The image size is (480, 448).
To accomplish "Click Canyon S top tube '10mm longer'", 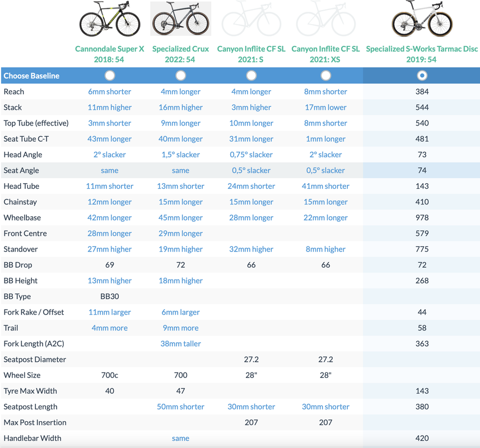I will [x=251, y=123].
